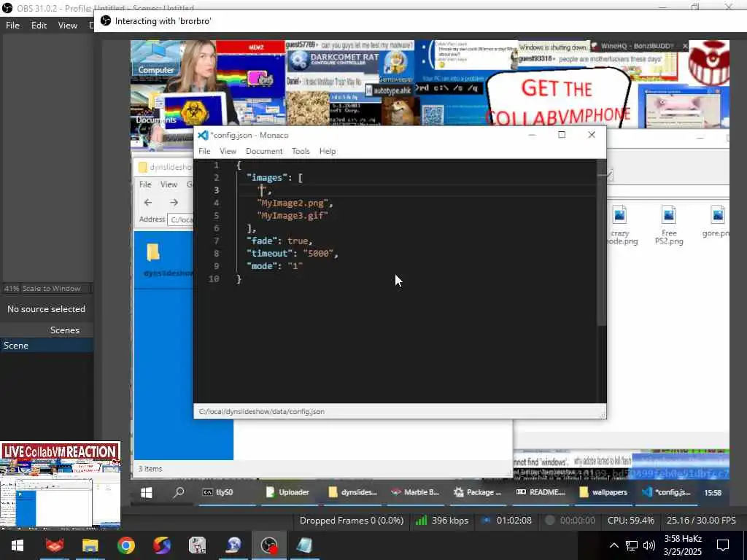Select Scene in the Scenes list
The height and width of the screenshot is (560, 747).
point(47,346)
